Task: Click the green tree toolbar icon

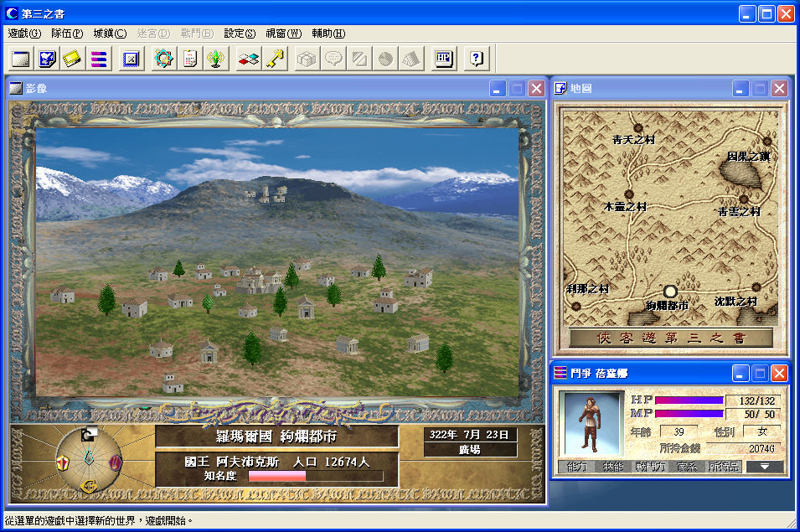Action: point(216,59)
